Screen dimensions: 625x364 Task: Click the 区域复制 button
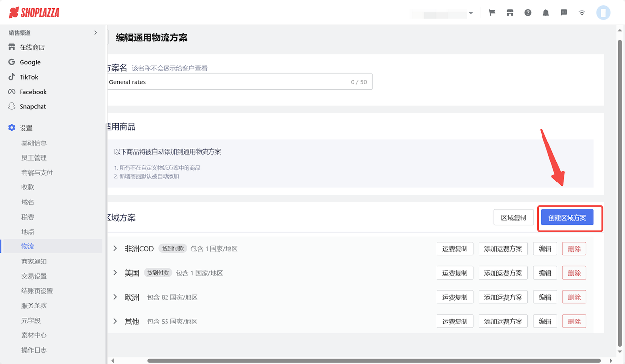pos(513,217)
